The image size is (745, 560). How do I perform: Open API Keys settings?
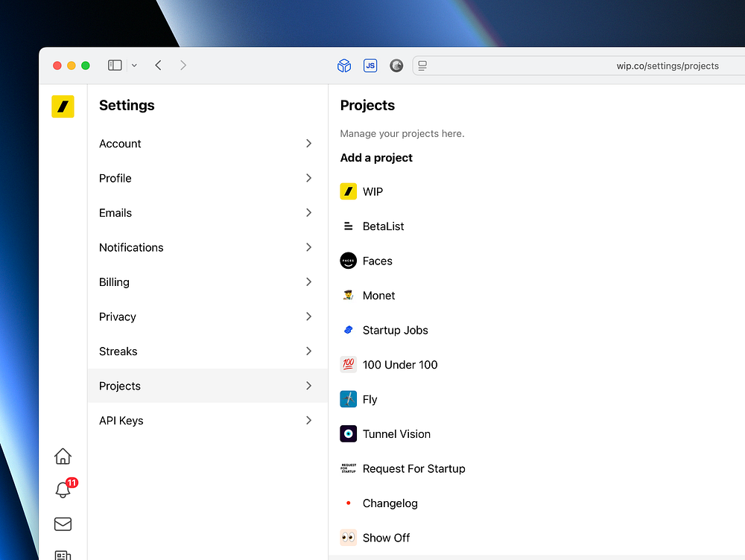tap(208, 420)
